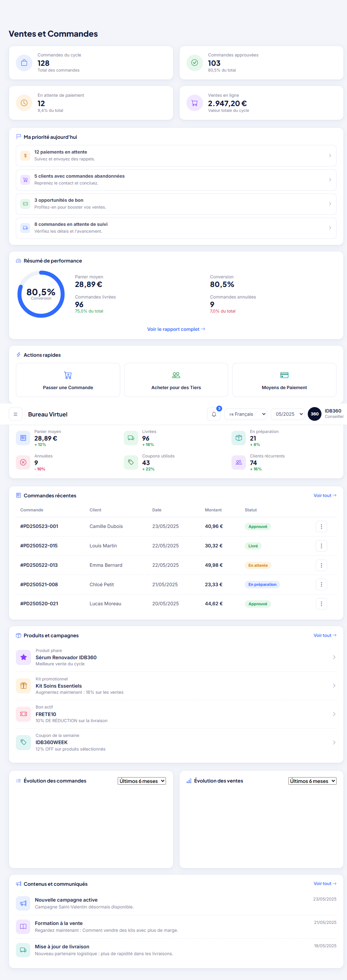The width and height of the screenshot is (347, 980).
Task: Click the ticket icon beside 3 opportunités de bon
Action: (25, 204)
